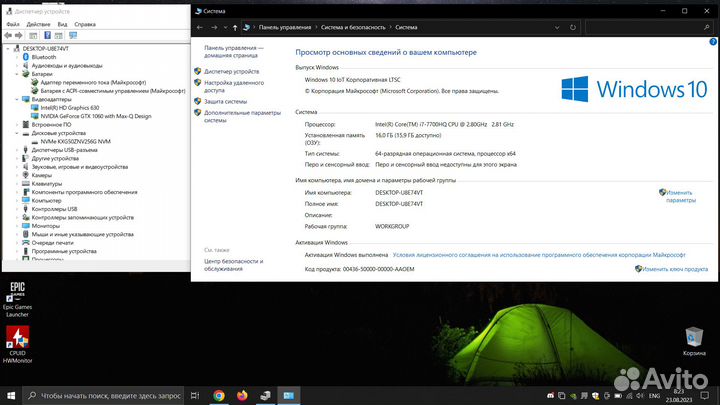The width and height of the screenshot is (720, 405).
Task: Expand the Клавиатуры category
Action: (17, 184)
